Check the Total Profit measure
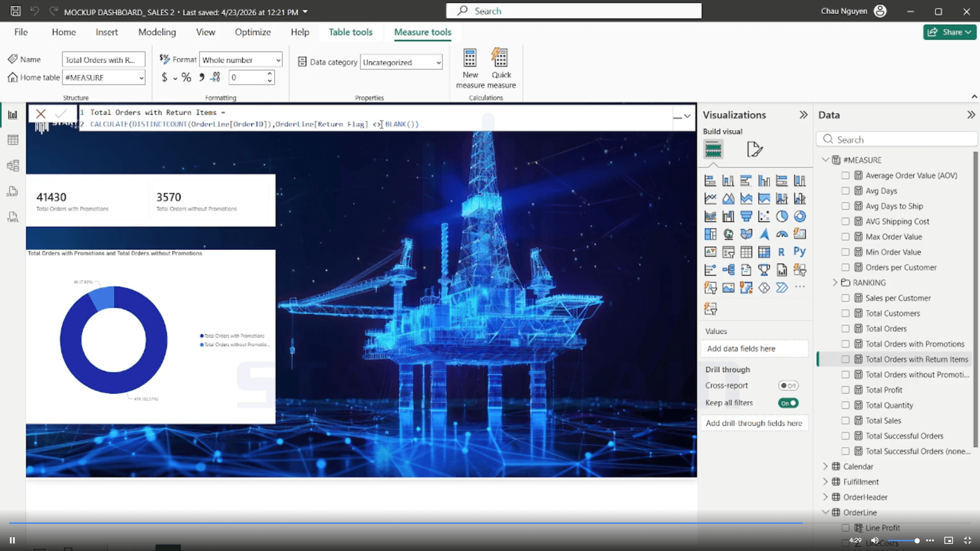 845,390
